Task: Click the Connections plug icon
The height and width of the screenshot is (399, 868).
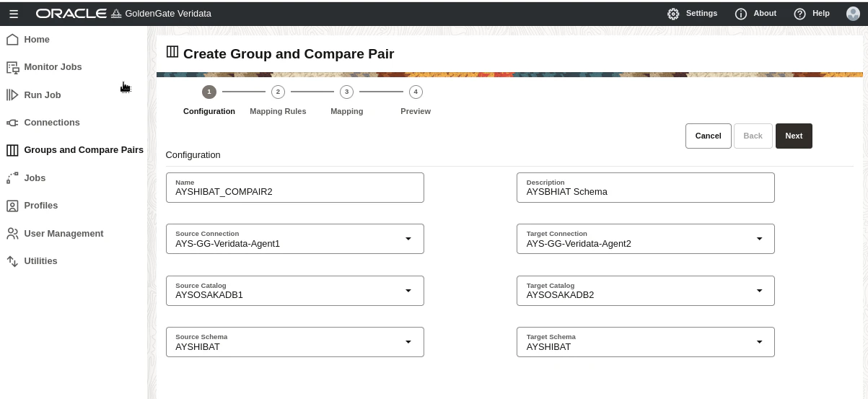Action: point(12,123)
